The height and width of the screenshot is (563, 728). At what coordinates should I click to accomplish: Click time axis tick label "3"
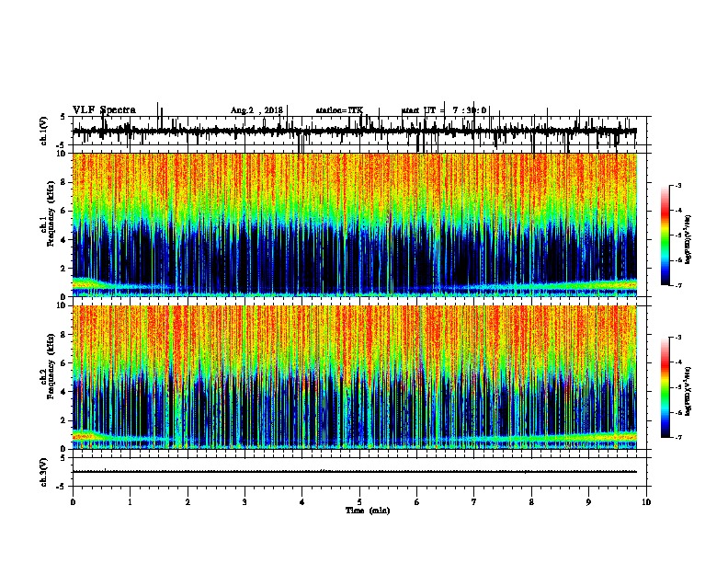[245, 502]
